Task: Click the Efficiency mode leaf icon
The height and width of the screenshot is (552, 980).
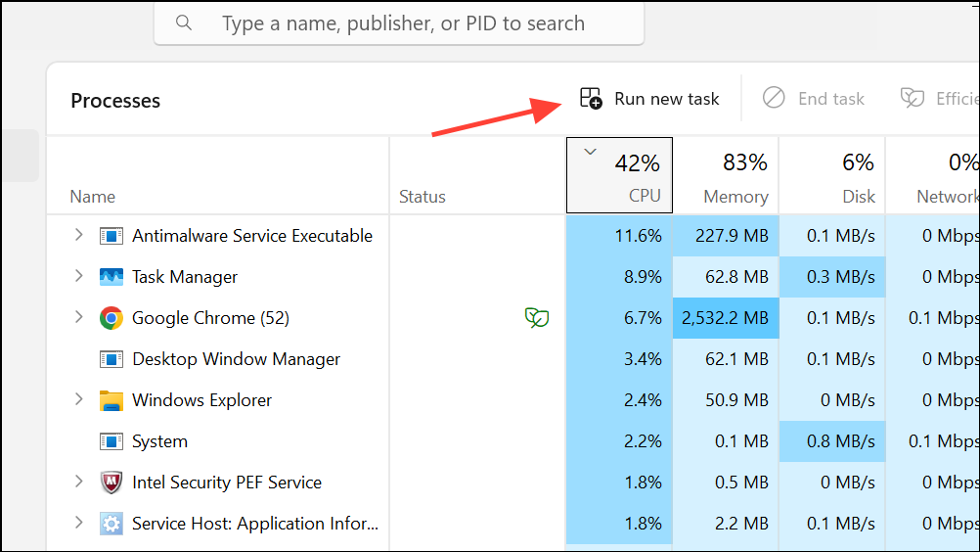Action: tap(913, 98)
